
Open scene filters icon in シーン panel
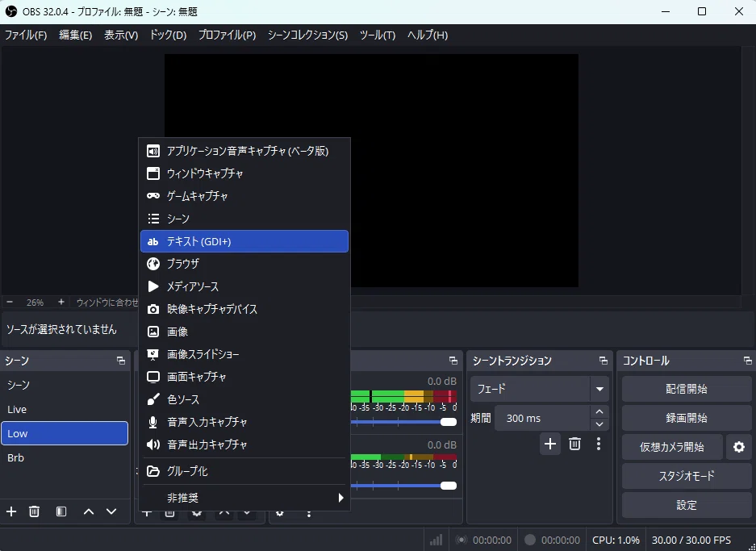tap(61, 511)
